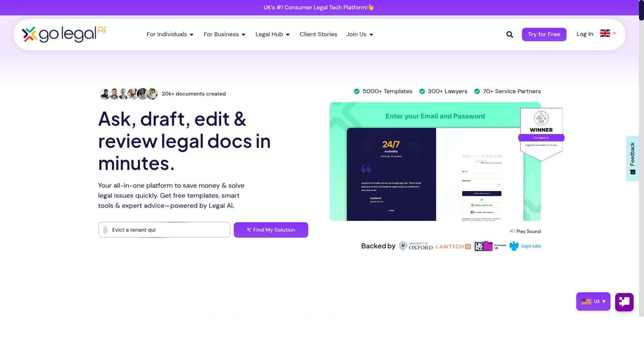This screenshot has width=644, height=362.
Task: Click the green checkmark beside 5000+ Templates
Action: 356,91
